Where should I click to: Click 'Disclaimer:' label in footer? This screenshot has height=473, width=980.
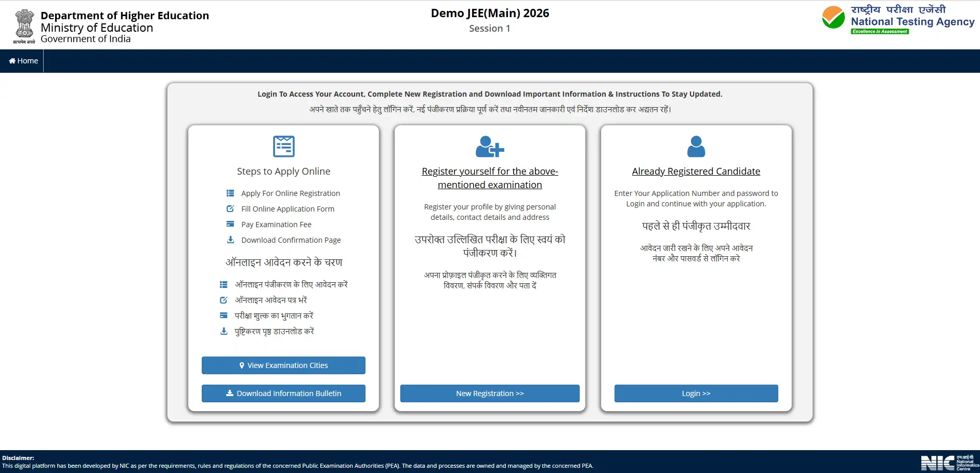(18, 458)
